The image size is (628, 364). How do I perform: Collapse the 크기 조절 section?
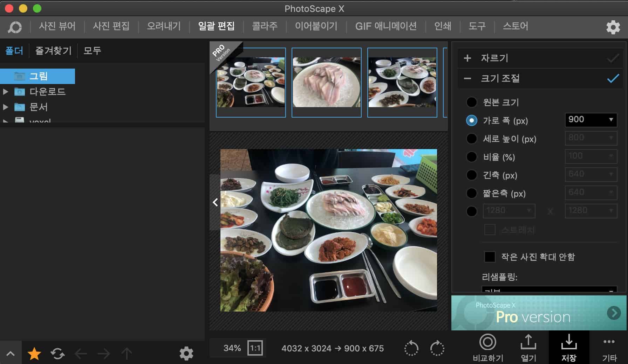coord(467,78)
